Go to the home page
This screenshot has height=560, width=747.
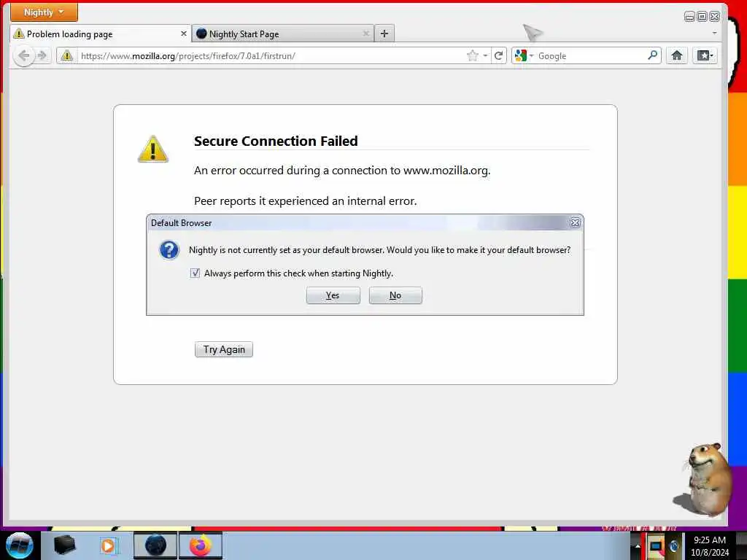(x=677, y=55)
